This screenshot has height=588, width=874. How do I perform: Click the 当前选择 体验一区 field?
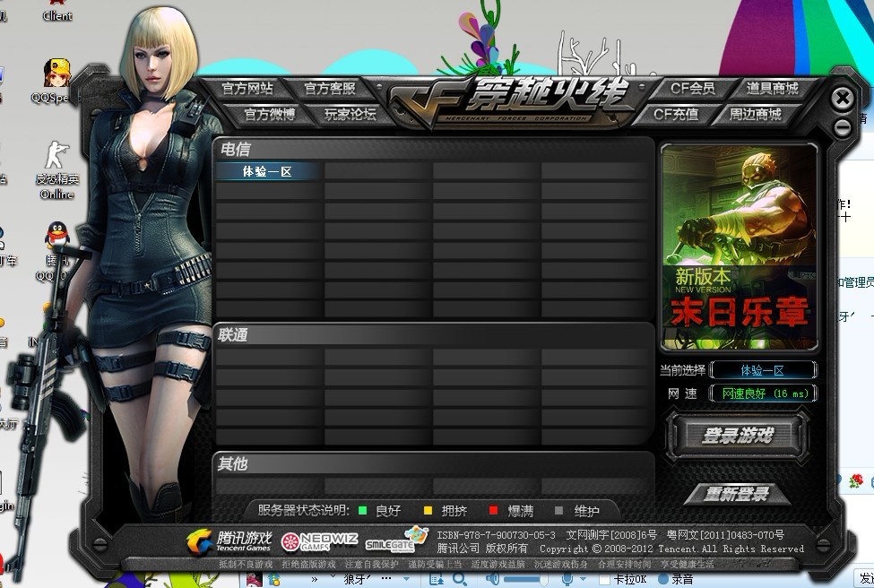(763, 370)
